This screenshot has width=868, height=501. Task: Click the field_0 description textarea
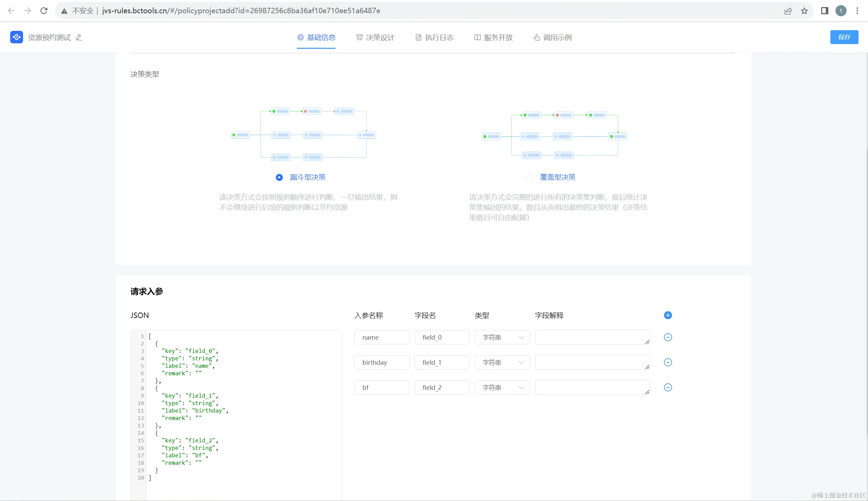pyautogui.click(x=592, y=337)
